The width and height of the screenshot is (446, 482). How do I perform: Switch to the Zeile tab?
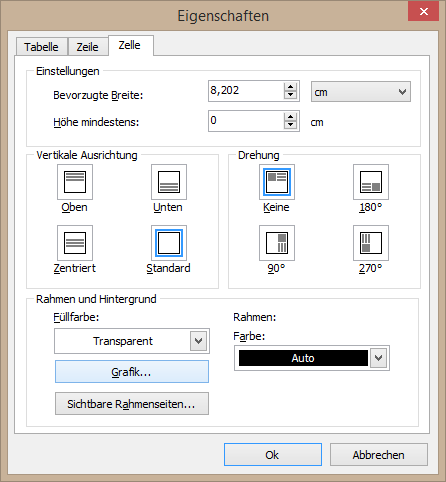(88, 47)
